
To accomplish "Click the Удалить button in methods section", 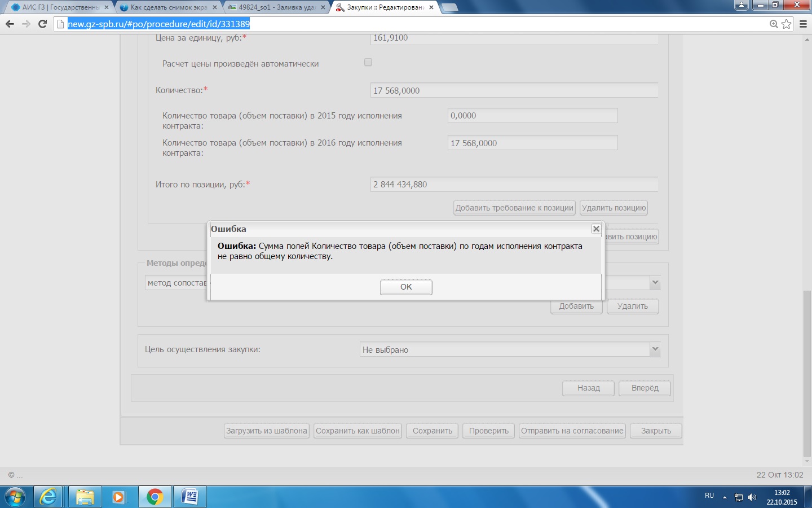I will click(633, 306).
